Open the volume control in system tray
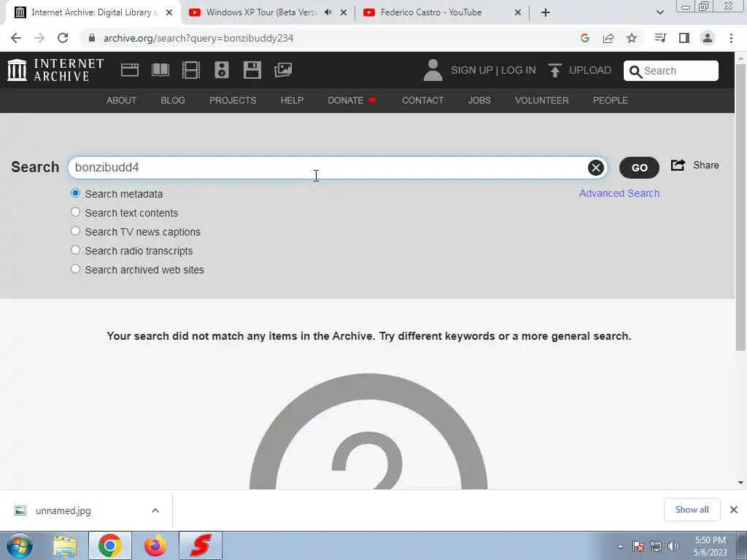The height and width of the screenshot is (560, 747). pyautogui.click(x=673, y=546)
